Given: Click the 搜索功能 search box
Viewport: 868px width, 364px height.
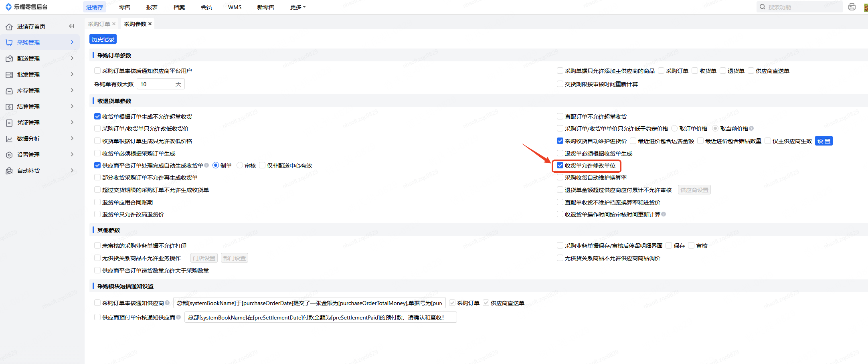Looking at the screenshot, I should 800,7.
